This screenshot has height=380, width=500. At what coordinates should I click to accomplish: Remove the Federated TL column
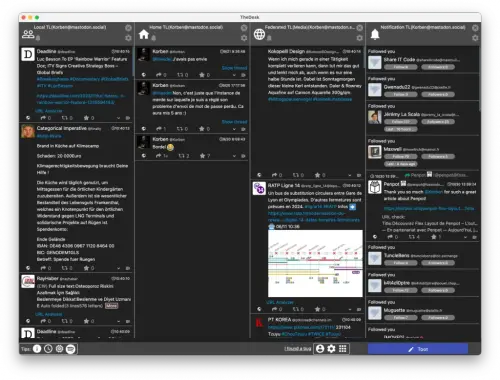coord(359,28)
